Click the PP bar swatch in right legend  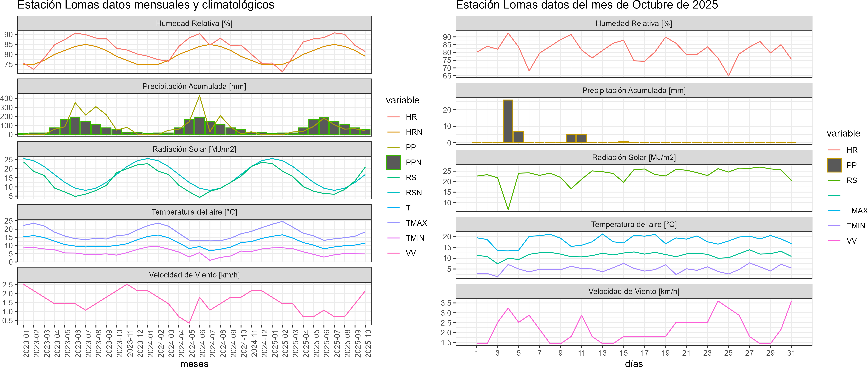[834, 165]
